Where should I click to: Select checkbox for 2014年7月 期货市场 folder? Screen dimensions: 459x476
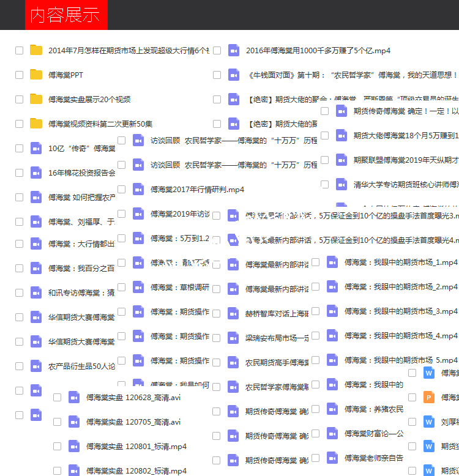pyautogui.click(x=20, y=50)
